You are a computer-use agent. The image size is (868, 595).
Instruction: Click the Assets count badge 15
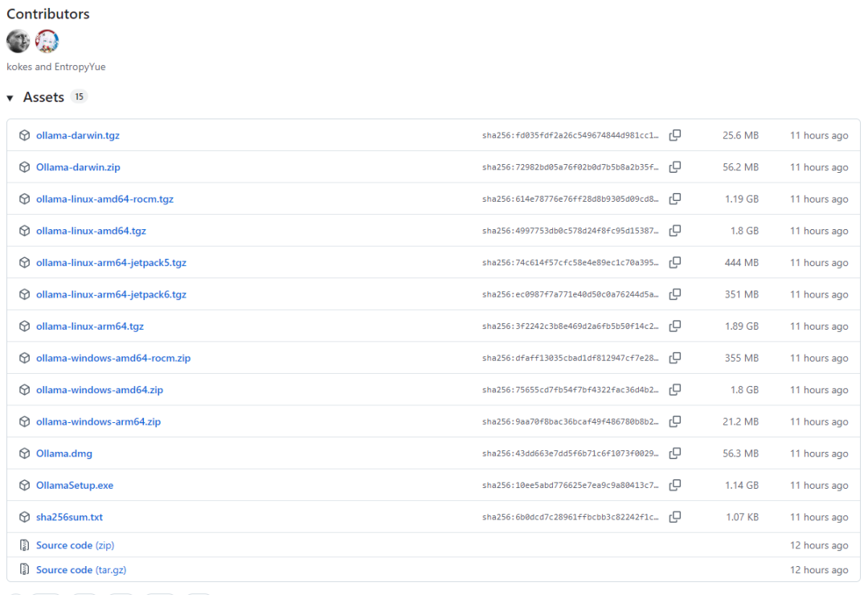[x=79, y=96]
